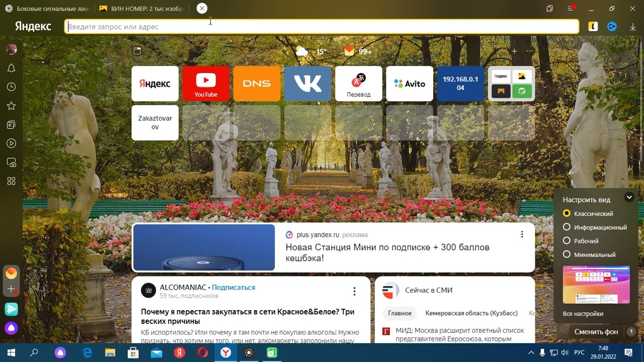Select the Минимальный view option
Viewport: 644px width, 362px height.
tap(589, 254)
